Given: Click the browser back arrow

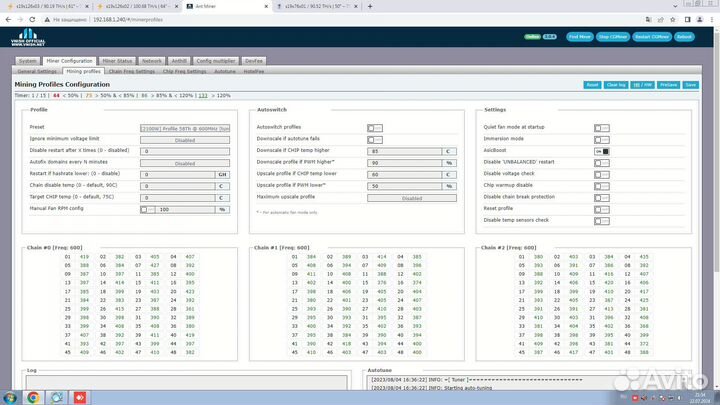Looking at the screenshot, I should (8, 19).
